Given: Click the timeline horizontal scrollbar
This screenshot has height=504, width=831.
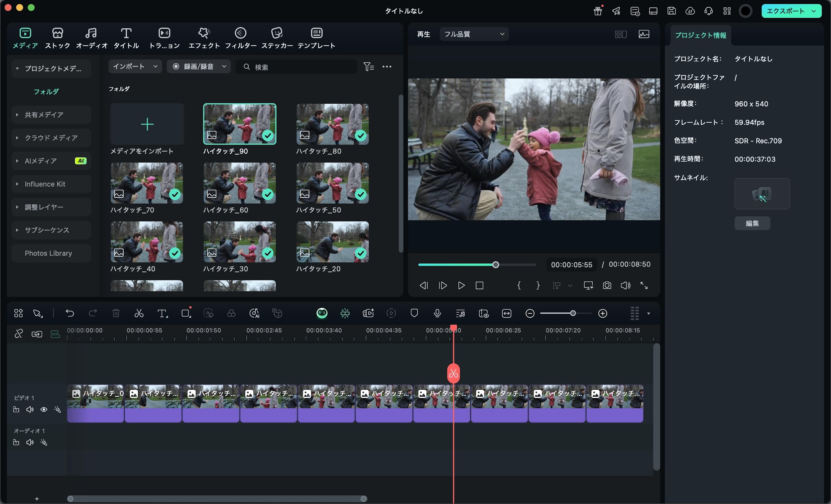Looking at the screenshot, I should coord(217,499).
